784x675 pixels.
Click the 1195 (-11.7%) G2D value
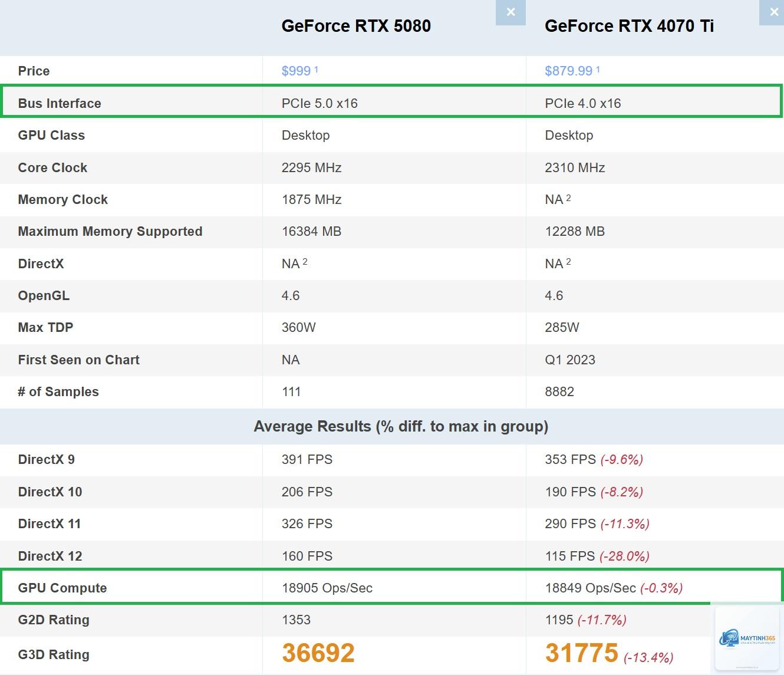pos(585,620)
